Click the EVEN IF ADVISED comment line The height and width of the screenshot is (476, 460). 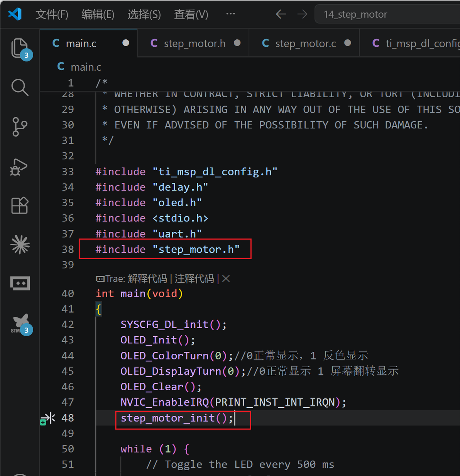click(265, 125)
